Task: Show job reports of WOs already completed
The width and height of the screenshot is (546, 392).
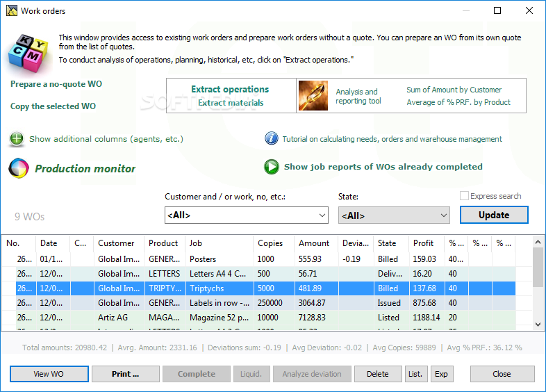Action: point(383,167)
